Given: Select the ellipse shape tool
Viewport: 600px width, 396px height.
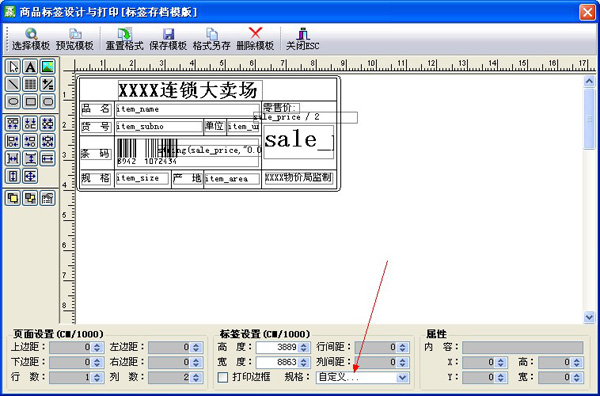Looking at the screenshot, I should point(13,101).
